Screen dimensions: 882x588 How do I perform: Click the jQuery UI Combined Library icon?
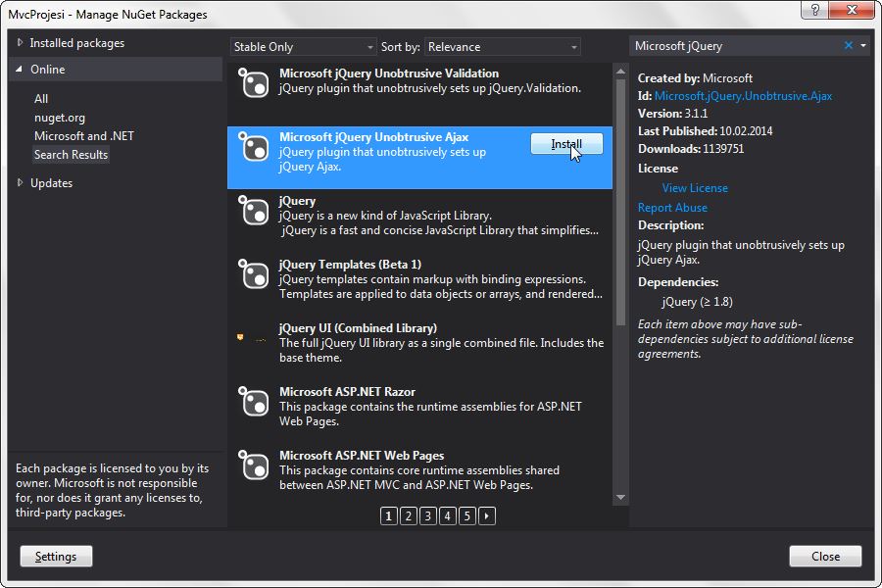click(252, 339)
